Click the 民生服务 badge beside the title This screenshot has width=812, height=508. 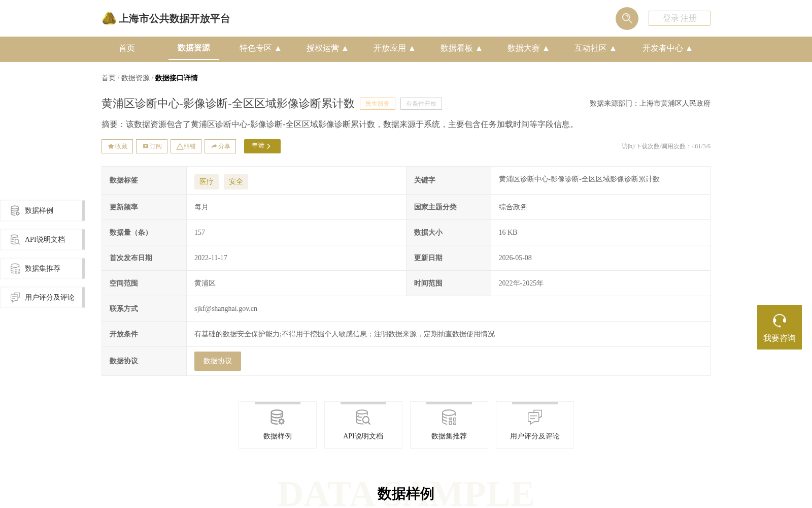(x=378, y=104)
